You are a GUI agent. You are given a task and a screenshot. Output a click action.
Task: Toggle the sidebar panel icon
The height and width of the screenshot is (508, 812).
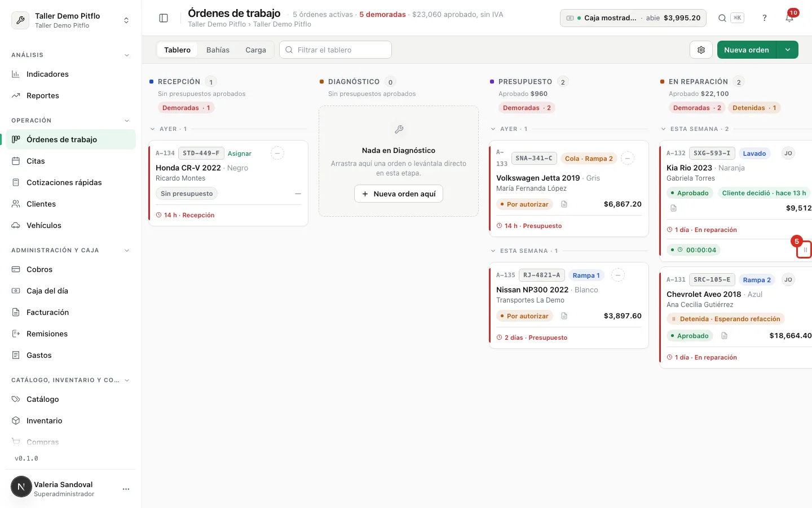pos(164,18)
